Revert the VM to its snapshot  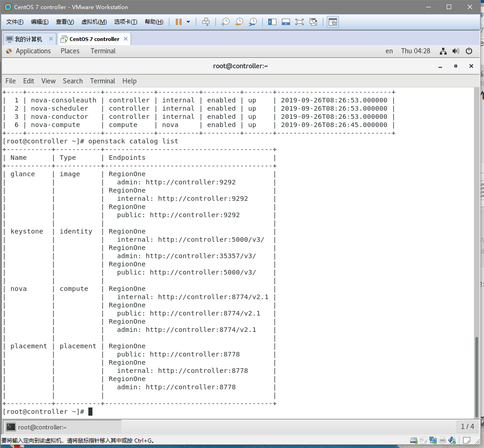(239, 21)
